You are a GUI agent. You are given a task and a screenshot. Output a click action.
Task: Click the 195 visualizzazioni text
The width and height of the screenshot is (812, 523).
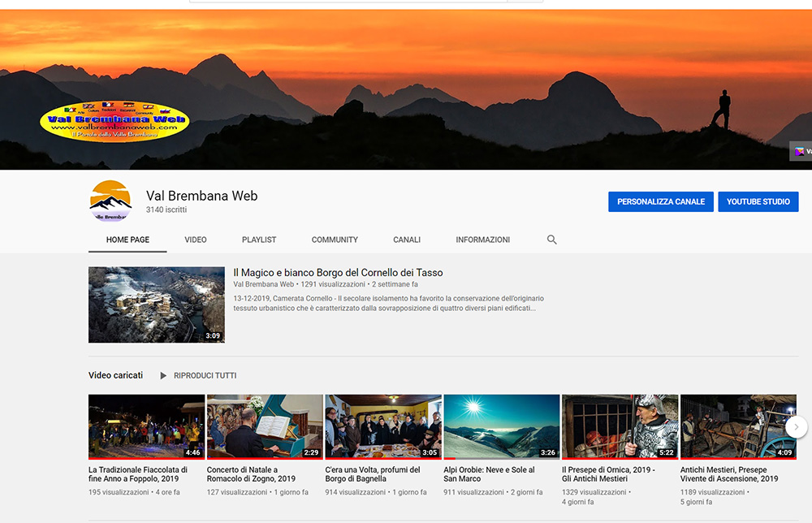click(x=119, y=492)
